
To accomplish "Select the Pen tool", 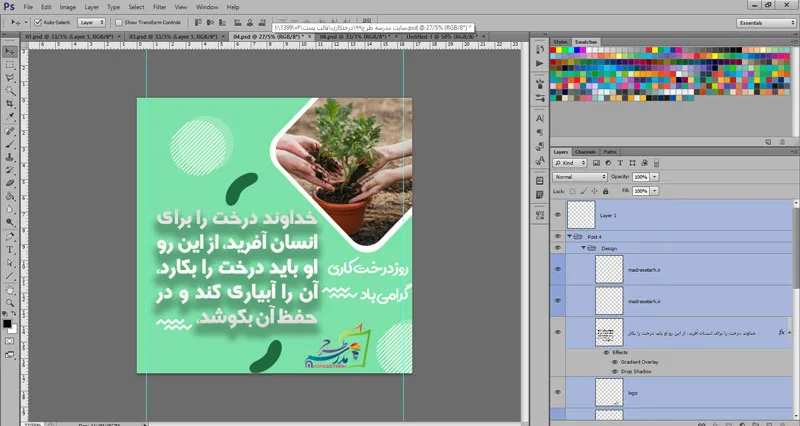I will point(9,237).
